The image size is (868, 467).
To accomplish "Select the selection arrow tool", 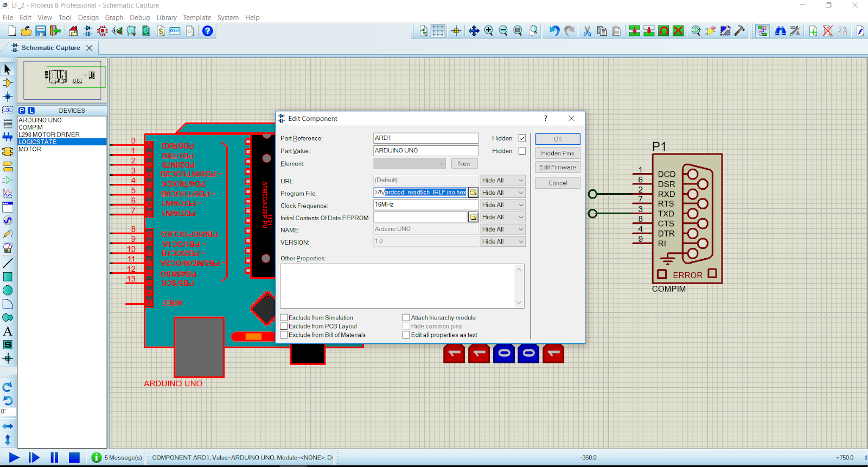I will [x=8, y=69].
